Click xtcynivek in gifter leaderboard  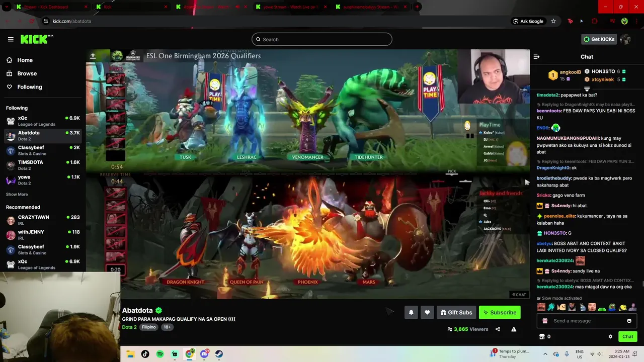(x=602, y=79)
